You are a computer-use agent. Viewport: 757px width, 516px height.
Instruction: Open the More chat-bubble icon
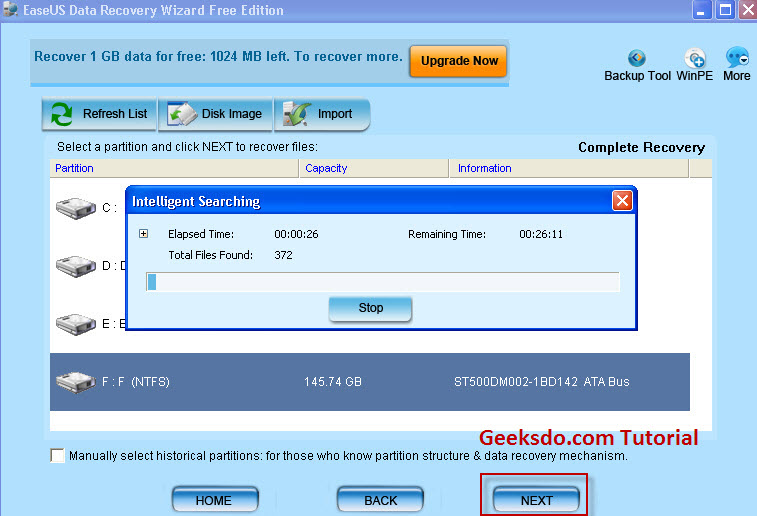(737, 57)
